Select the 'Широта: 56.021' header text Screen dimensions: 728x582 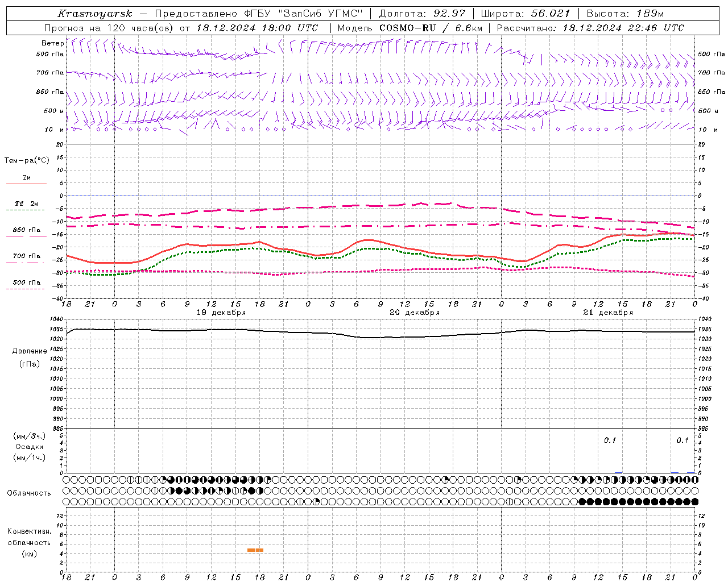tap(526, 14)
